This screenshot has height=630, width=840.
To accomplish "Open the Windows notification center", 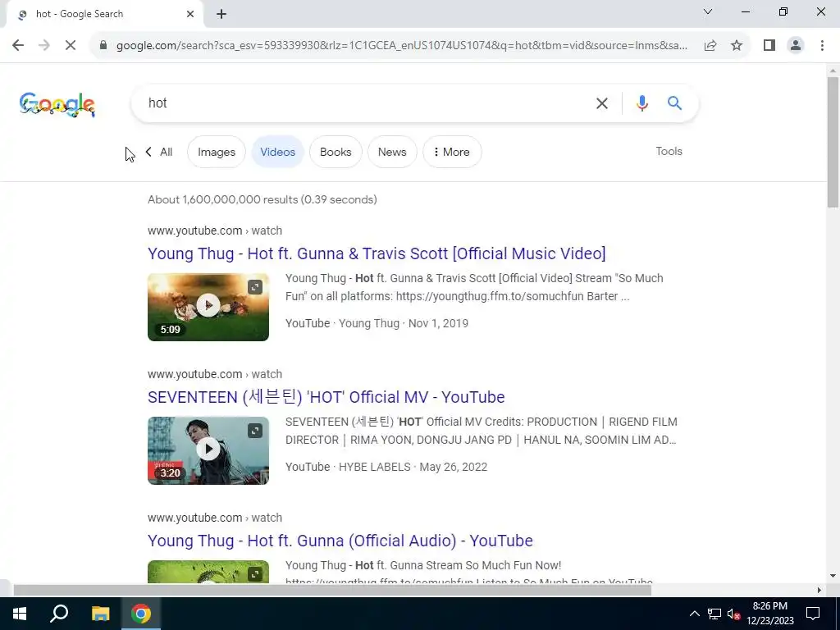I will tap(813, 614).
